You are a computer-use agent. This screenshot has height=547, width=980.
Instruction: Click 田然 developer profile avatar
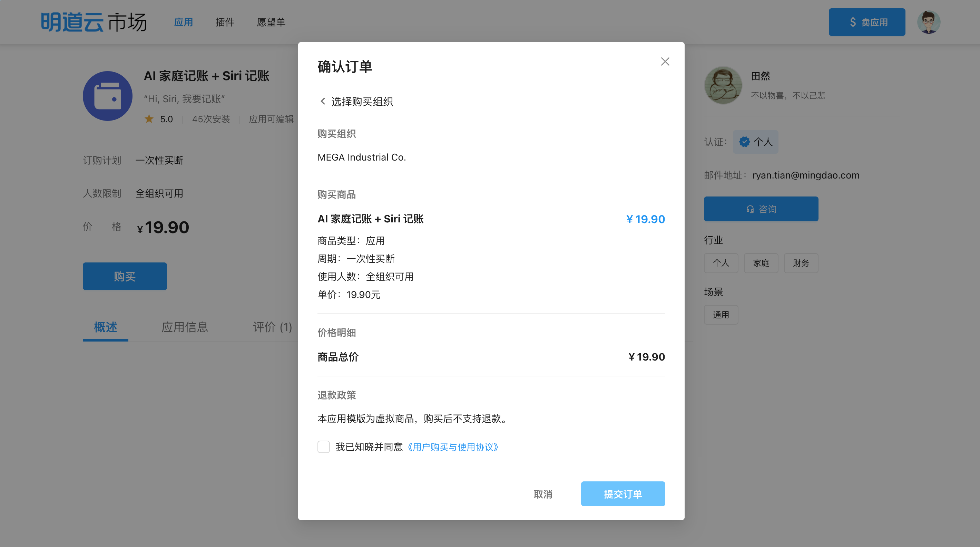pos(723,85)
